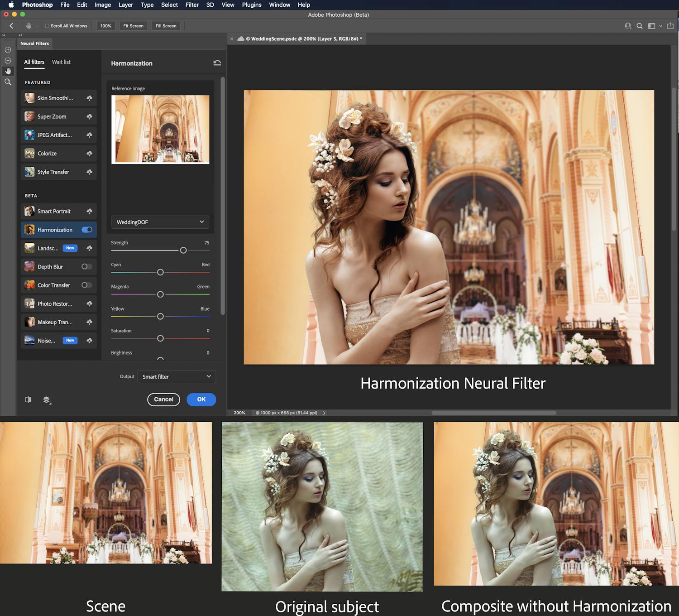Image resolution: width=679 pixels, height=616 pixels.
Task: Switch to the Wait list tab
Action: (61, 62)
